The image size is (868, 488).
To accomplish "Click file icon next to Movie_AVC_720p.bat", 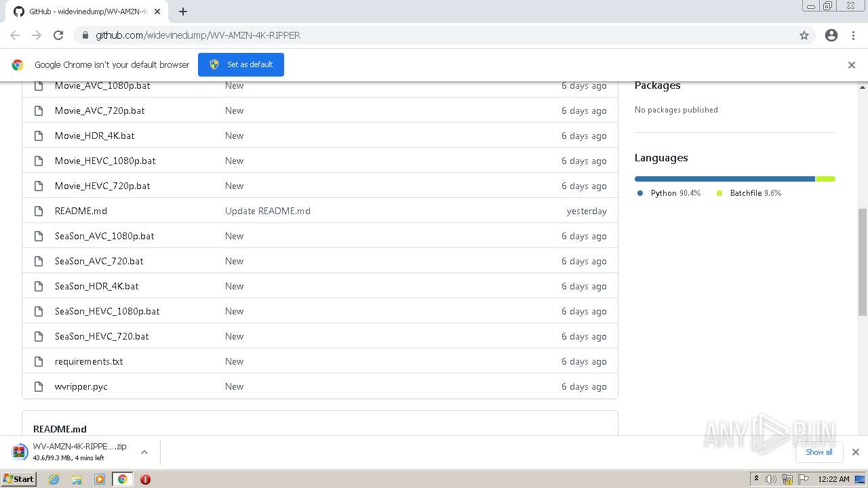I will tap(39, 110).
